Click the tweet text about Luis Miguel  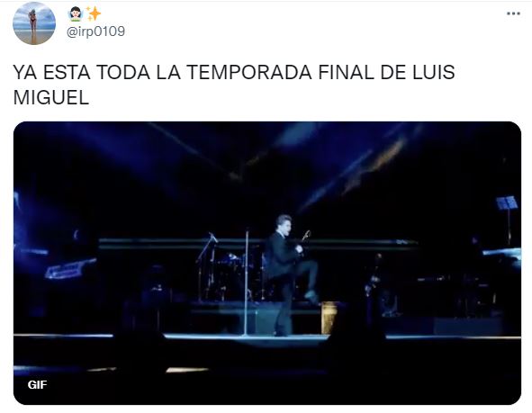(x=234, y=85)
